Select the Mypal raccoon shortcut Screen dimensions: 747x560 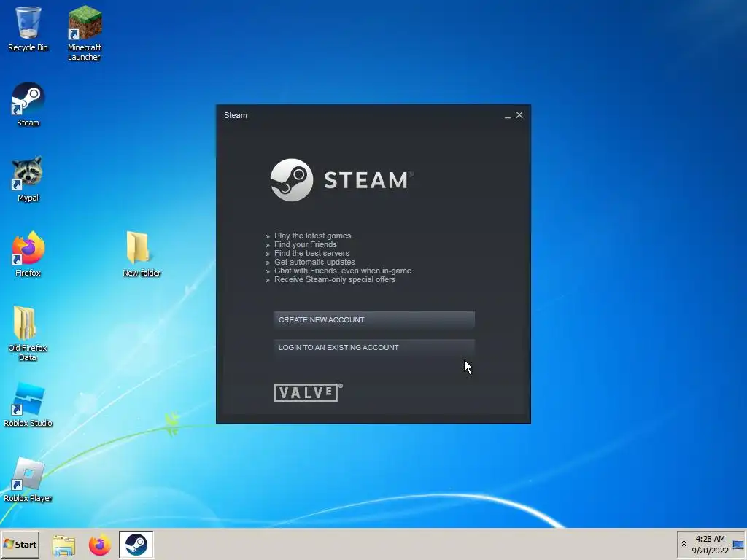(x=28, y=179)
